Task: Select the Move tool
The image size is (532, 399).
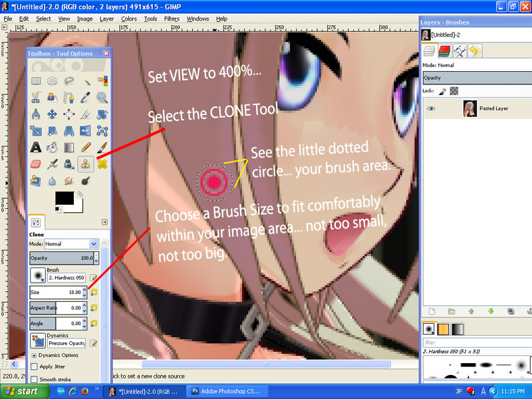Action: pos(53,114)
